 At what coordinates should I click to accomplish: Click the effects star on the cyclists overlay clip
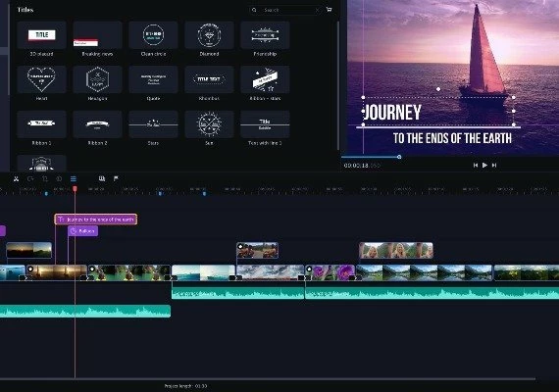pos(240,246)
